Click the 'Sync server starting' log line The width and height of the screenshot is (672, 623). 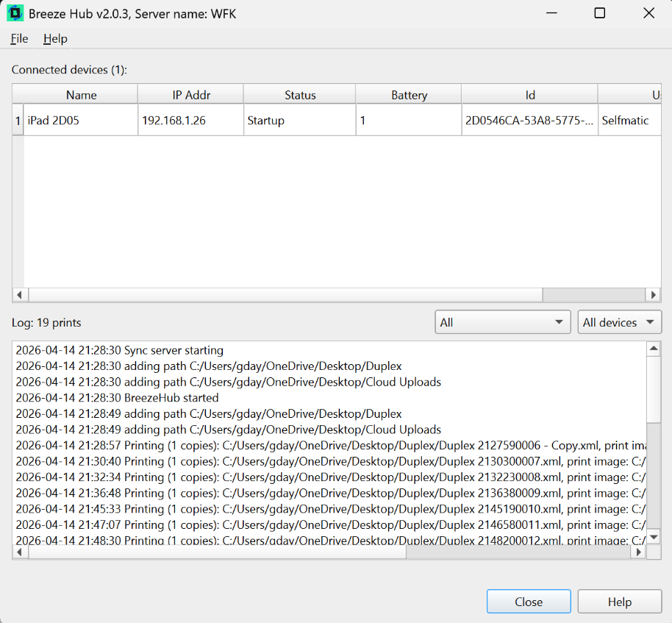(x=120, y=350)
